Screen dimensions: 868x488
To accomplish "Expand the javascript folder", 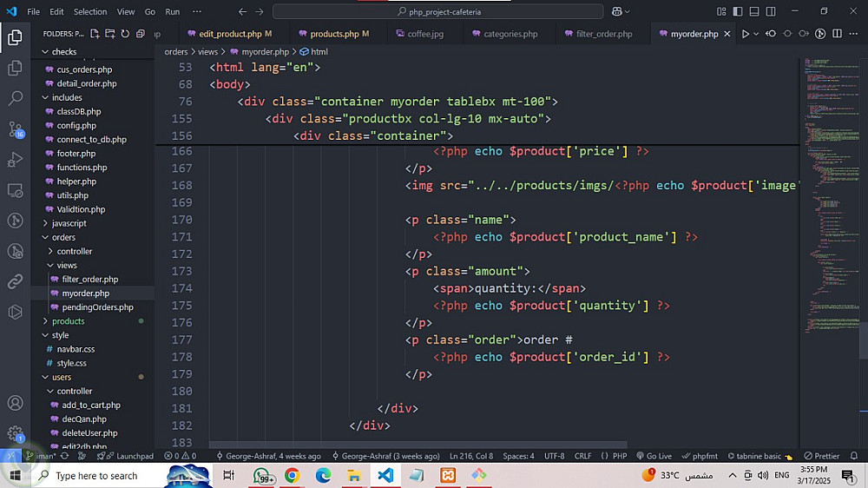I will (x=69, y=223).
